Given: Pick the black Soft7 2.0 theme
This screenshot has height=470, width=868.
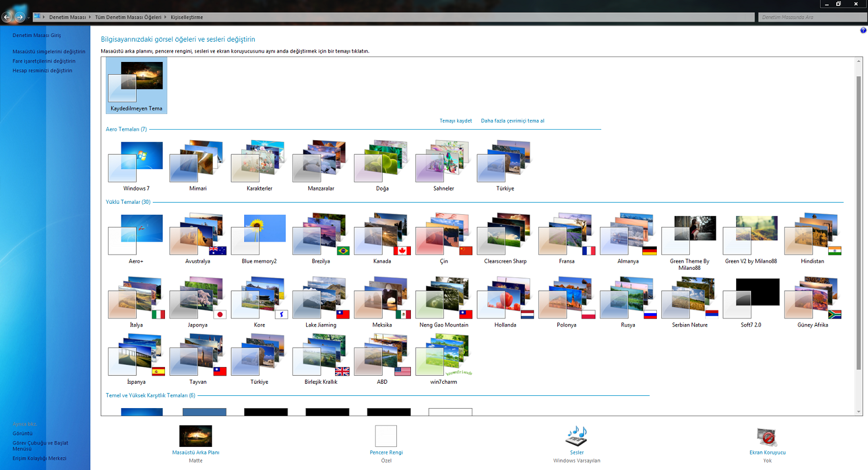Looking at the screenshot, I should (751, 303).
